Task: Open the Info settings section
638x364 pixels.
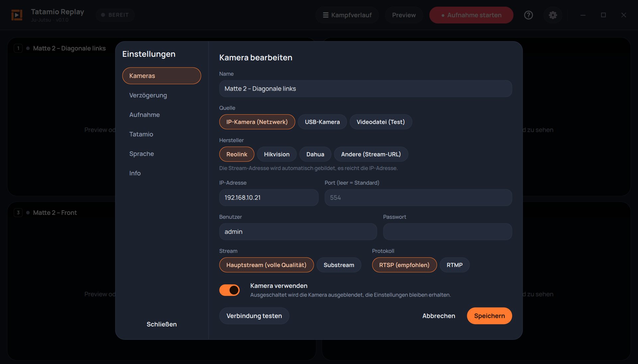Action: [x=161, y=173]
